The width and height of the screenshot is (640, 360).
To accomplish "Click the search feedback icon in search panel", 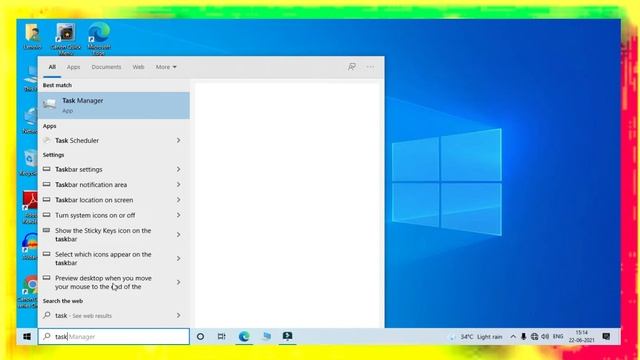I will tap(351, 67).
